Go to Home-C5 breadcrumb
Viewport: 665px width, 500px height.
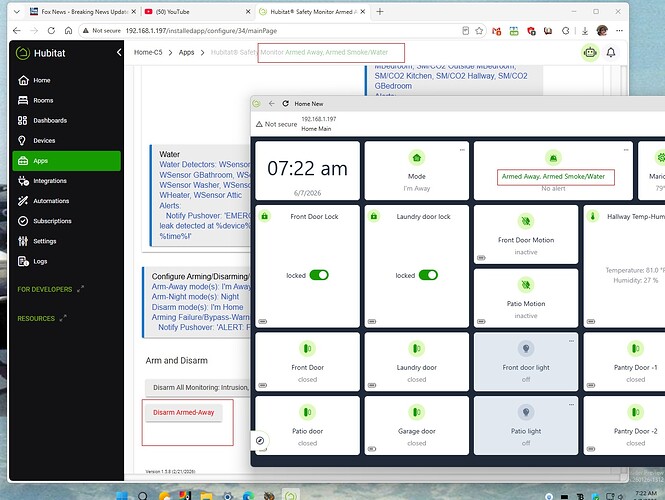(x=148, y=52)
